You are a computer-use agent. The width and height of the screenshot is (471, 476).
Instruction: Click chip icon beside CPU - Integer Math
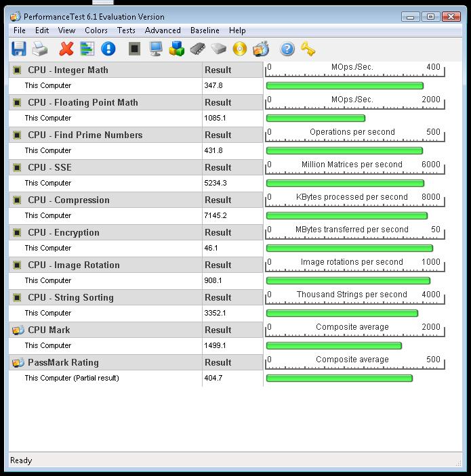coord(17,70)
